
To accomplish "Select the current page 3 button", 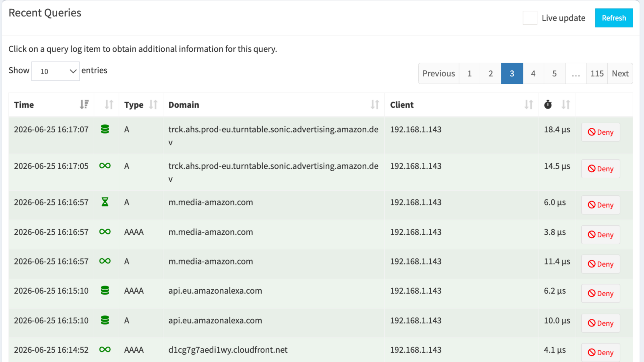I will click(x=512, y=73).
